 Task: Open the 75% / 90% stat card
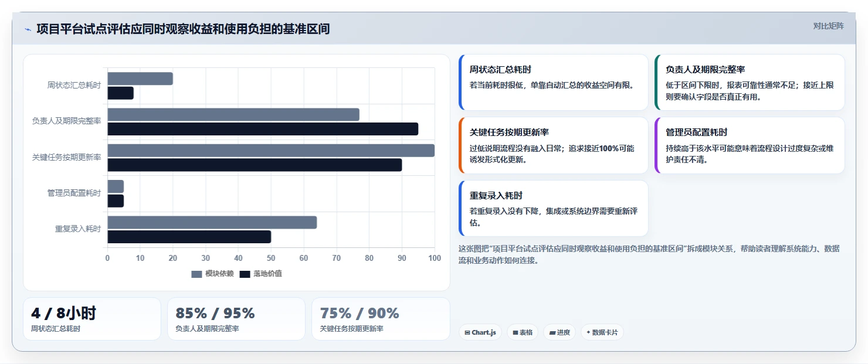pyautogui.click(x=381, y=319)
